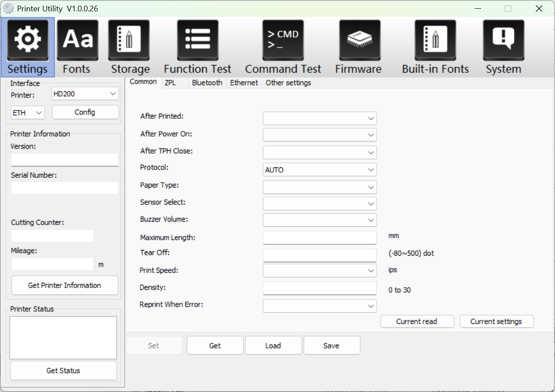Screen dimensions: 555x392
Task: Open the Function Test list icon
Action: click(197, 40)
